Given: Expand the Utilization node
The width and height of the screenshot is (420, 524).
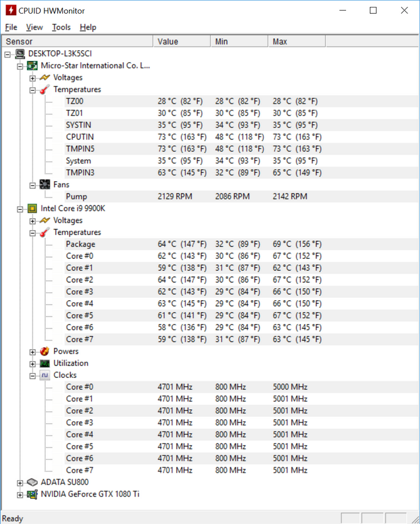Looking at the screenshot, I should click(33, 364).
